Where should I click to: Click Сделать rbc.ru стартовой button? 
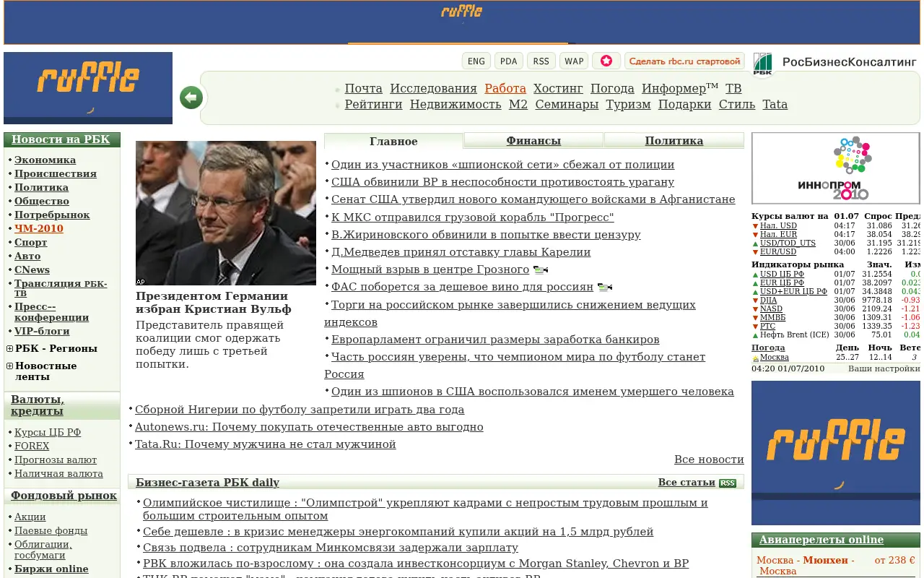point(684,61)
